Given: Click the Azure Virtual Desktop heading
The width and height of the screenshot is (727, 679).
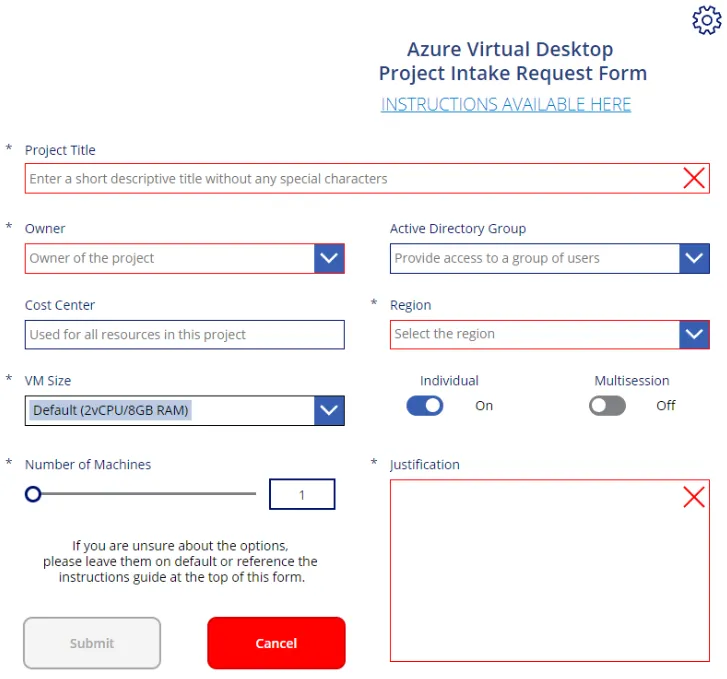Looking at the screenshot, I should [x=510, y=49].
